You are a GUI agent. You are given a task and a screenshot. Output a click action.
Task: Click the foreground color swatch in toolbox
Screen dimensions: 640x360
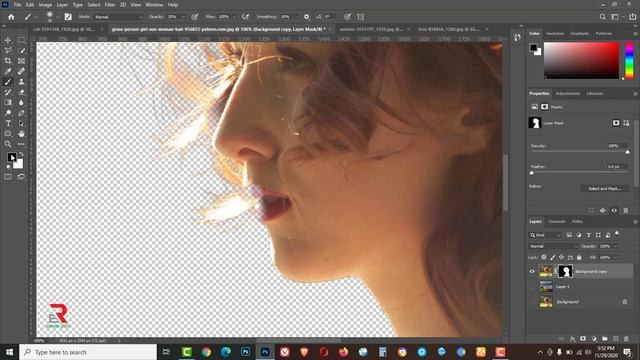[x=12, y=157]
